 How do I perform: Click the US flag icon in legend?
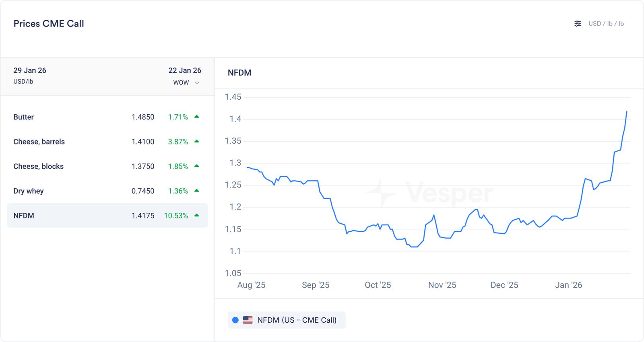tap(248, 320)
